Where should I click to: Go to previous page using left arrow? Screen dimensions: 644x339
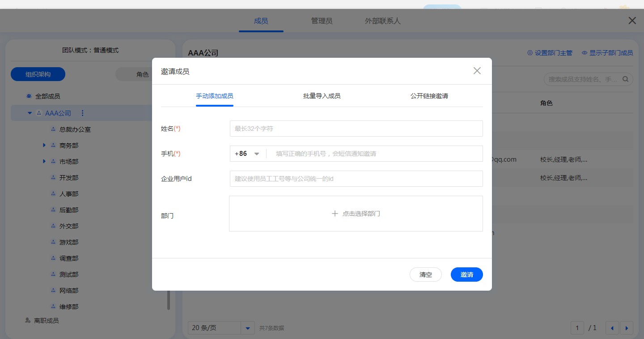pyautogui.click(x=612, y=328)
